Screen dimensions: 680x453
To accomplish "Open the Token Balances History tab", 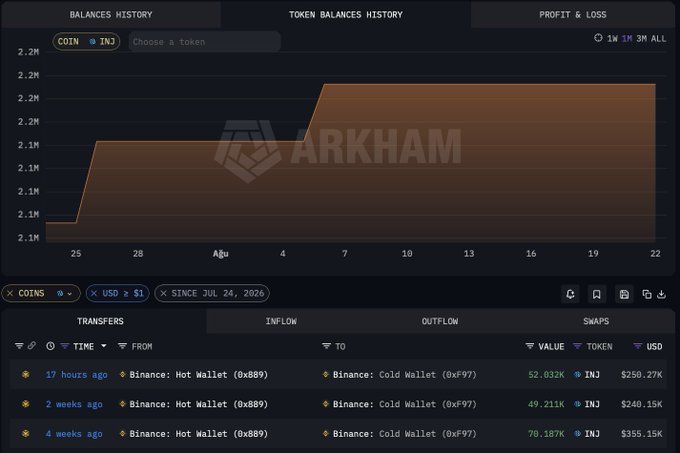I will click(346, 15).
